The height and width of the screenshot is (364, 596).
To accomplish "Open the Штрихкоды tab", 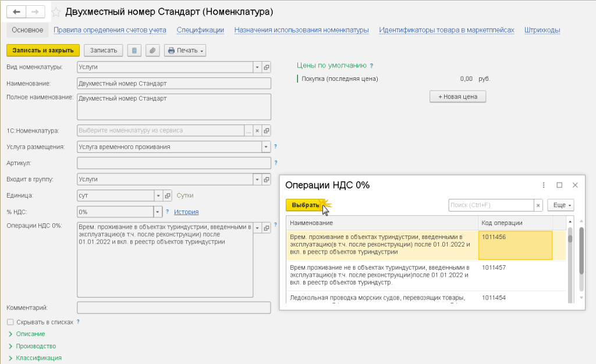I will coord(542,30).
